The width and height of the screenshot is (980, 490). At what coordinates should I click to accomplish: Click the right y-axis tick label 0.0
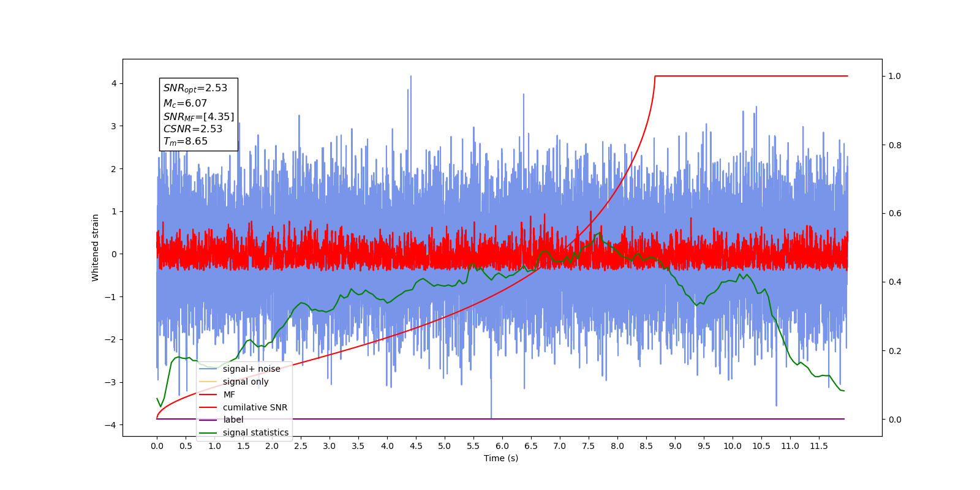click(x=894, y=420)
